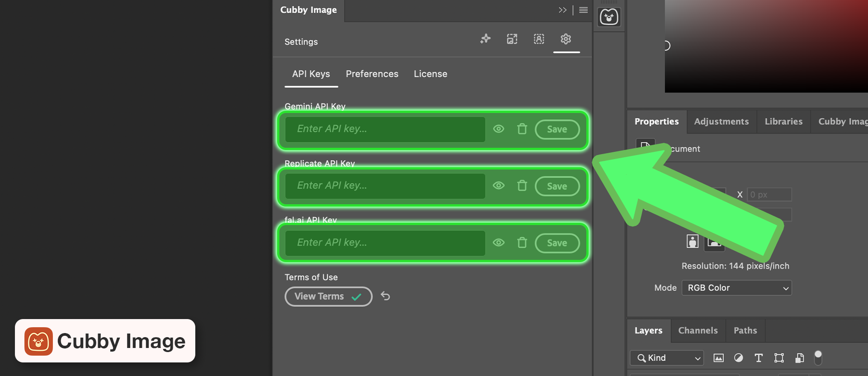
Task: Delete the Replicate API key with trash icon
Action: (x=522, y=186)
